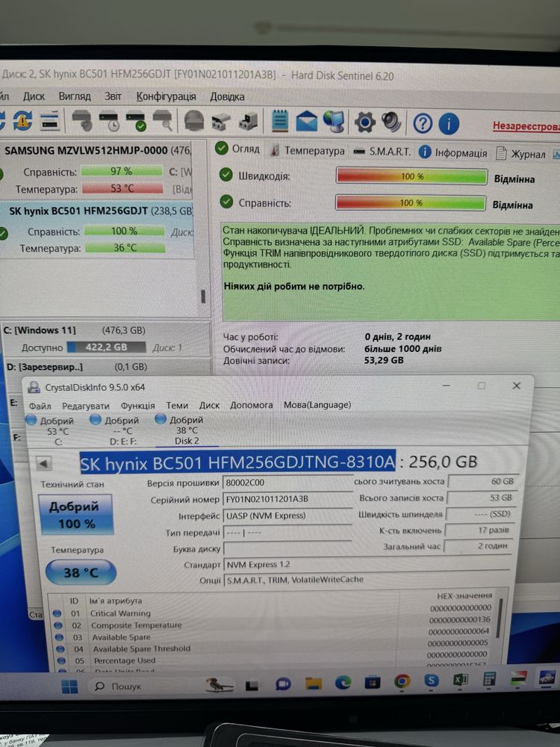
Task: Select Disk 2 at 38 °C in CrystalDiskInfo
Action: click(x=181, y=430)
